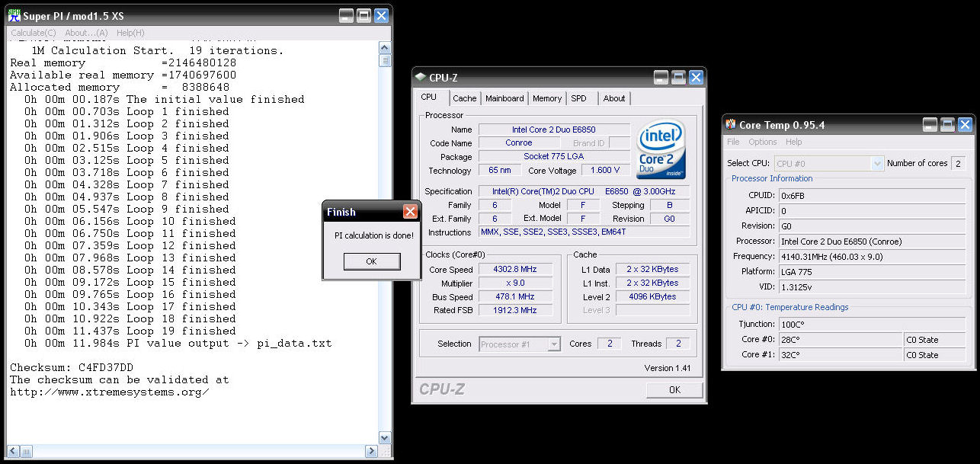
Task: Click the xtremesystems.org URL text
Action: [110, 392]
